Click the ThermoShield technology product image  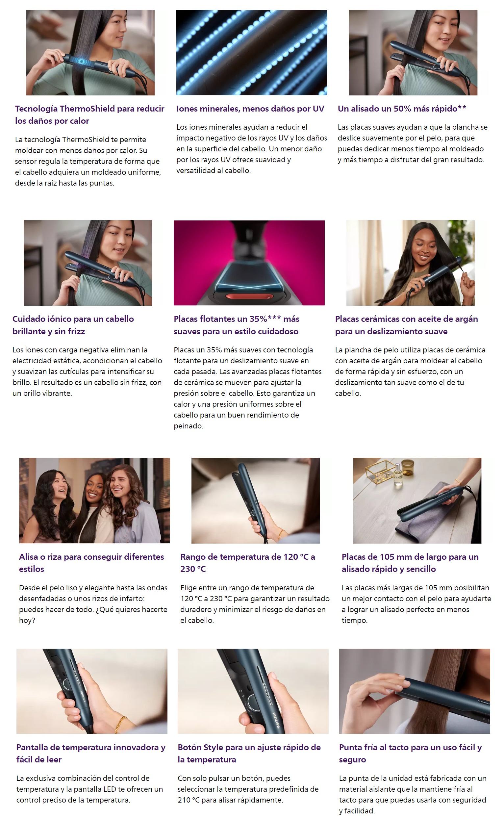tap(90, 53)
